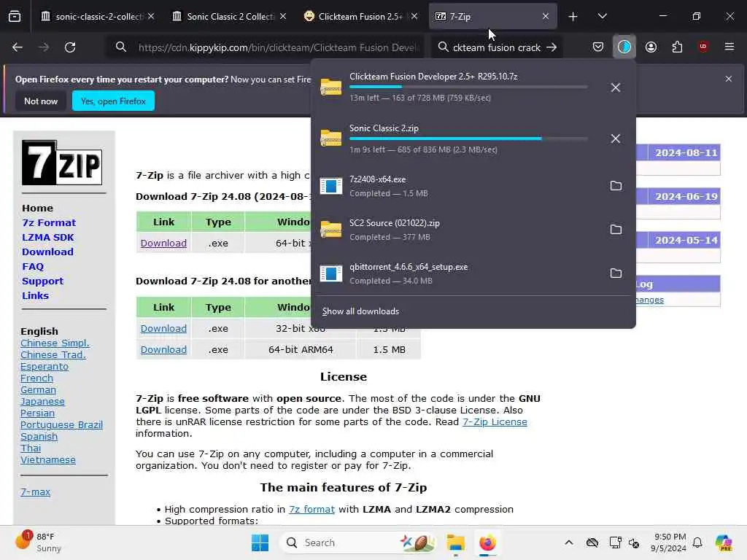Click Download link for 32-bit x86
This screenshot has height=560, width=747.
[x=163, y=328]
